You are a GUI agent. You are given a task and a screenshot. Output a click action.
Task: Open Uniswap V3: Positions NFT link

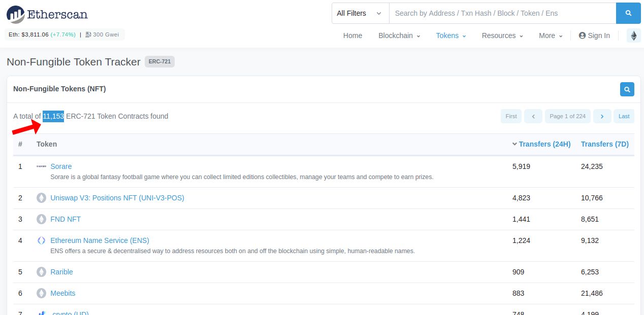(117, 198)
